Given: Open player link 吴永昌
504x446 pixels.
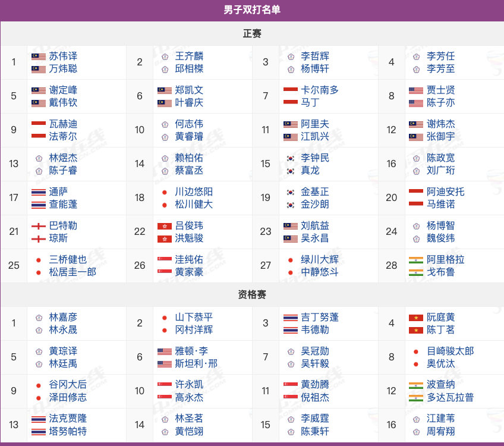Looking at the screenshot, I should (314, 238).
